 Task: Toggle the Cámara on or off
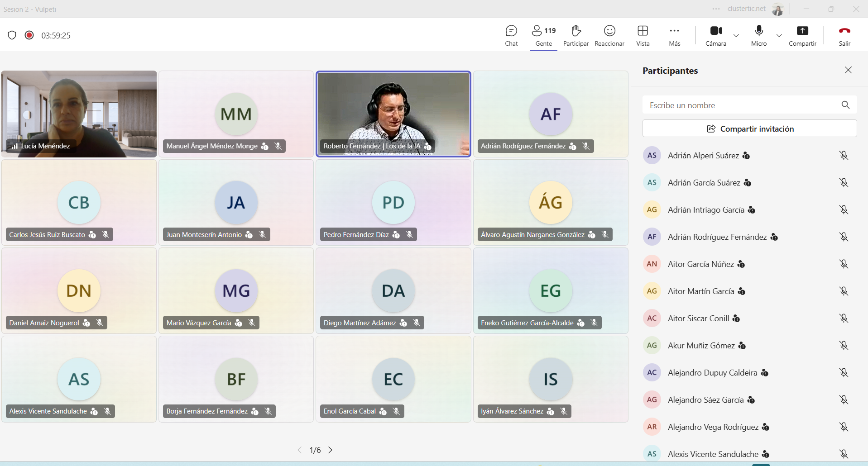715,35
